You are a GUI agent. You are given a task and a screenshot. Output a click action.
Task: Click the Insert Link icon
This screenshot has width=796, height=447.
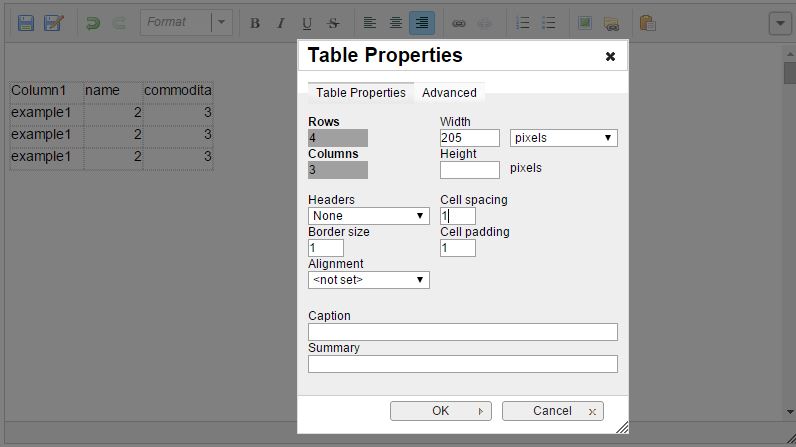459,23
